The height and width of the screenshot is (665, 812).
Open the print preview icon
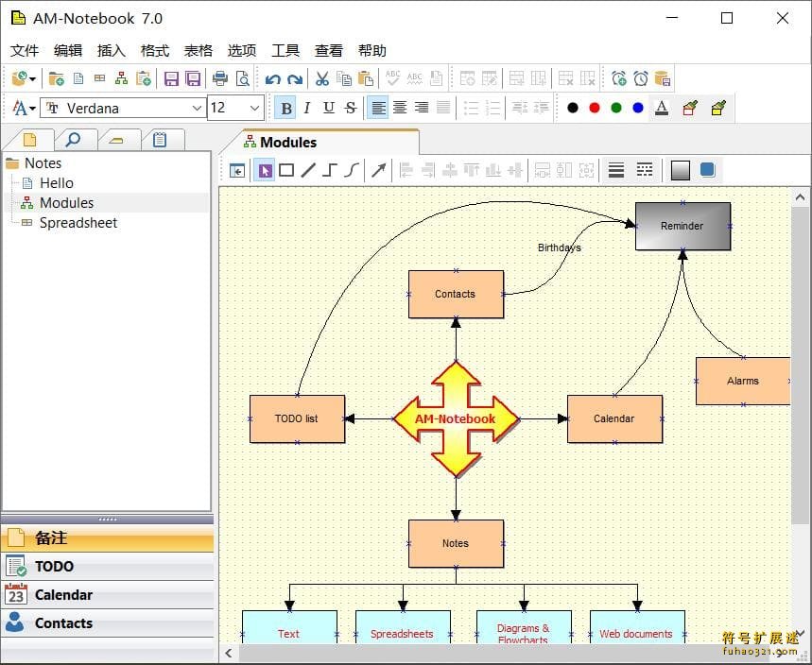(242, 78)
